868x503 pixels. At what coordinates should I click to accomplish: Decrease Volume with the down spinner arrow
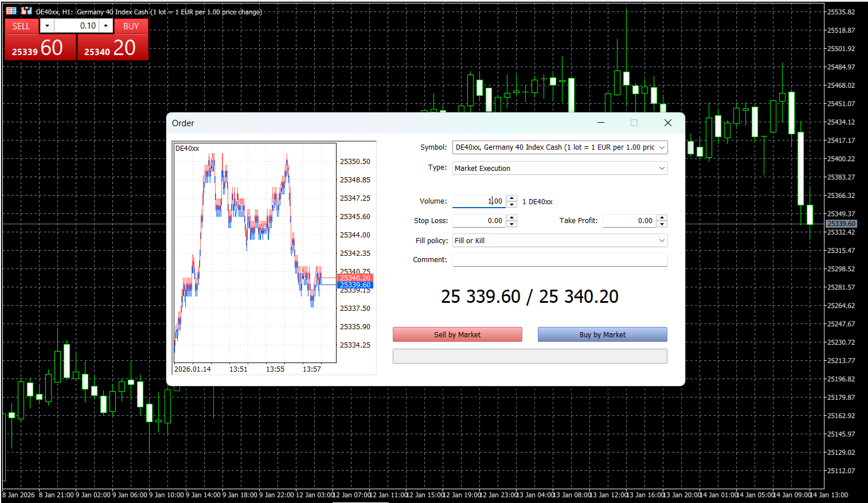pyautogui.click(x=512, y=205)
